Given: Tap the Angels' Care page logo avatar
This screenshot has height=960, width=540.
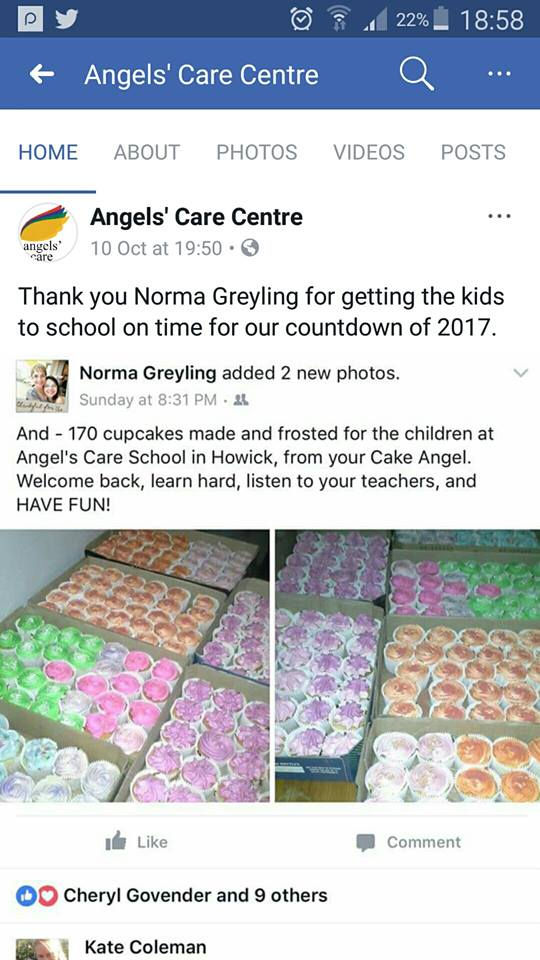Looking at the screenshot, I should (47, 233).
